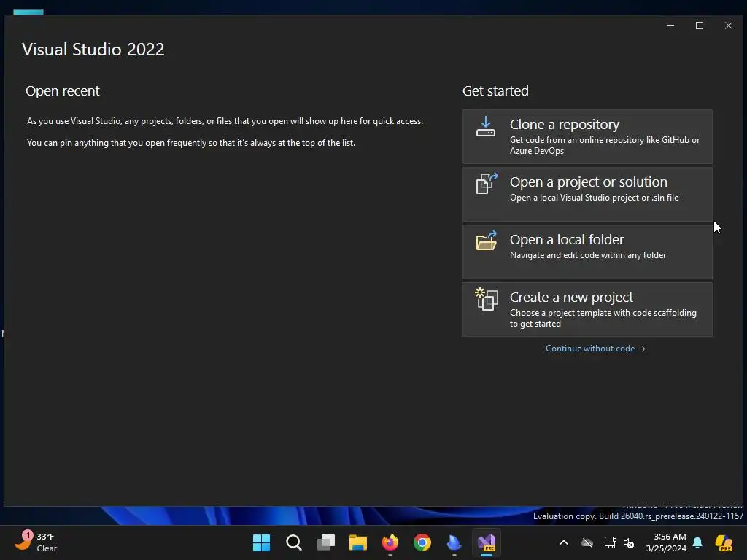747x560 pixels.
Task: Launch File Explorer from the taskbar
Action: click(357, 542)
